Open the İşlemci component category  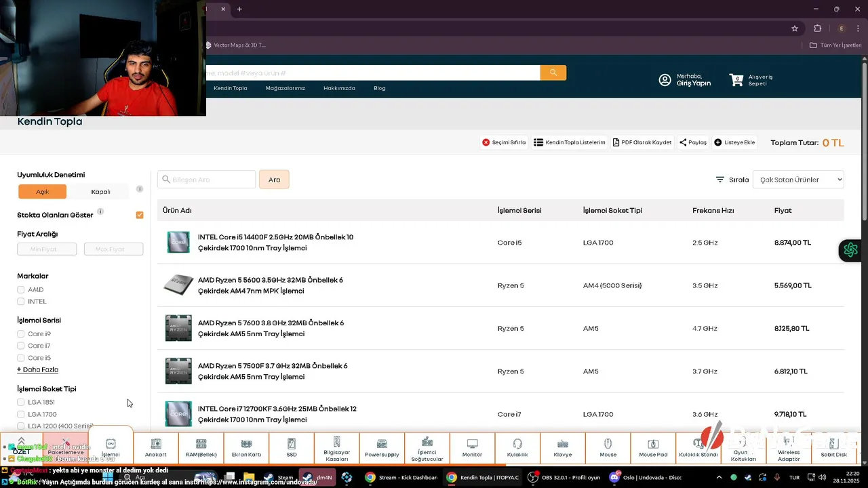point(111,448)
